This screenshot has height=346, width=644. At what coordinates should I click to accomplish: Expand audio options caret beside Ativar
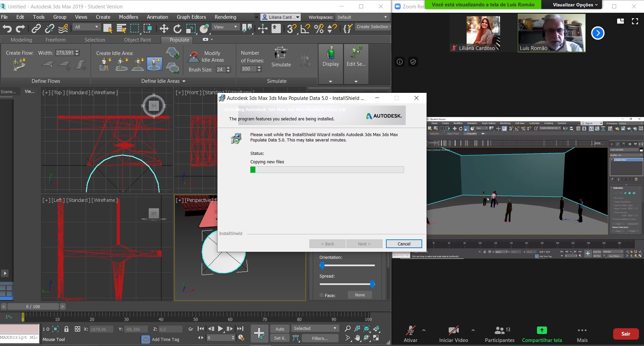tap(424, 330)
